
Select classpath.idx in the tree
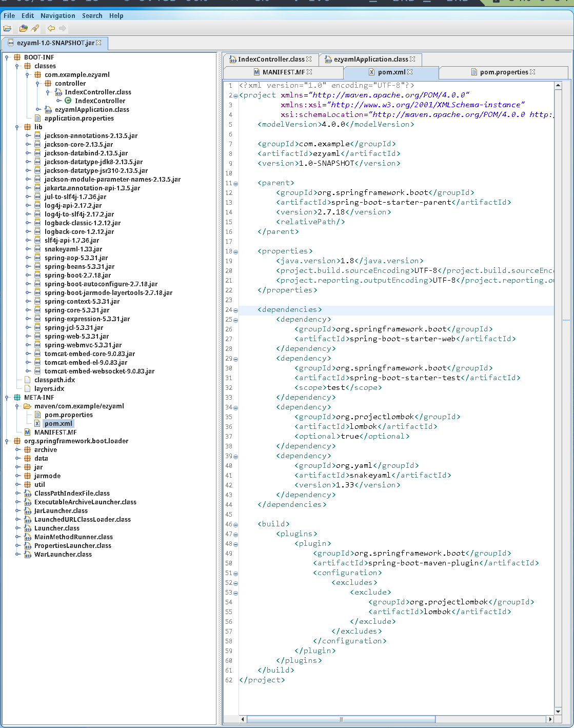point(55,380)
